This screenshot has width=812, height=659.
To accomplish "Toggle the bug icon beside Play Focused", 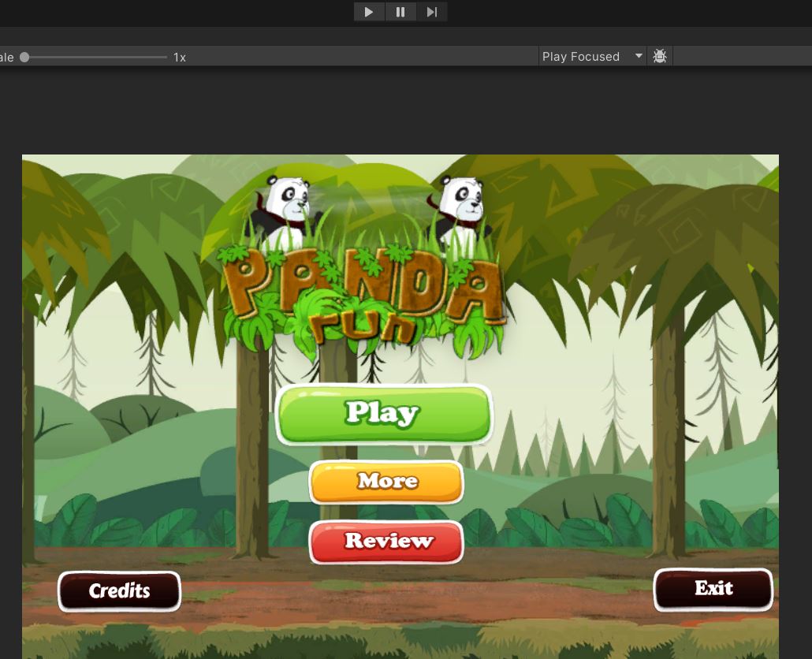I will 660,56.
